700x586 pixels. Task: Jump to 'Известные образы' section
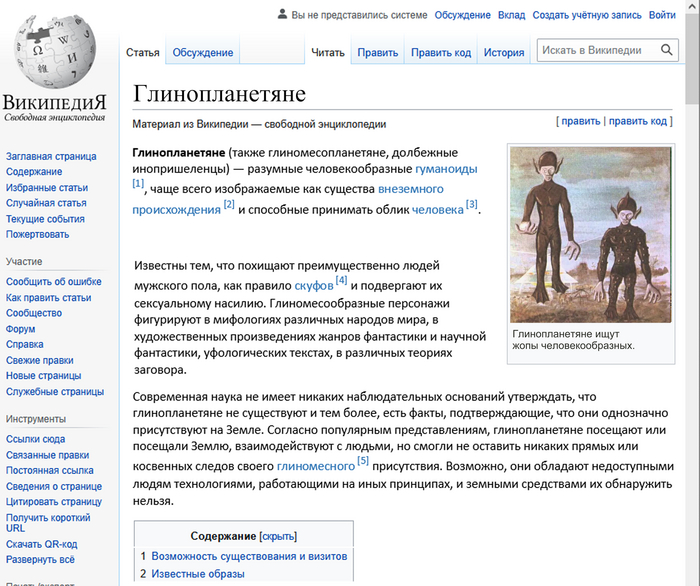(x=198, y=574)
